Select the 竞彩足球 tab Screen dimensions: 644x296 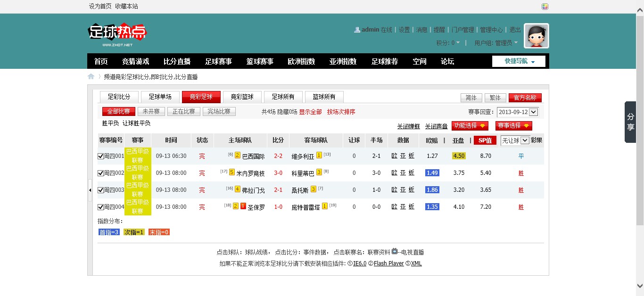(x=201, y=97)
